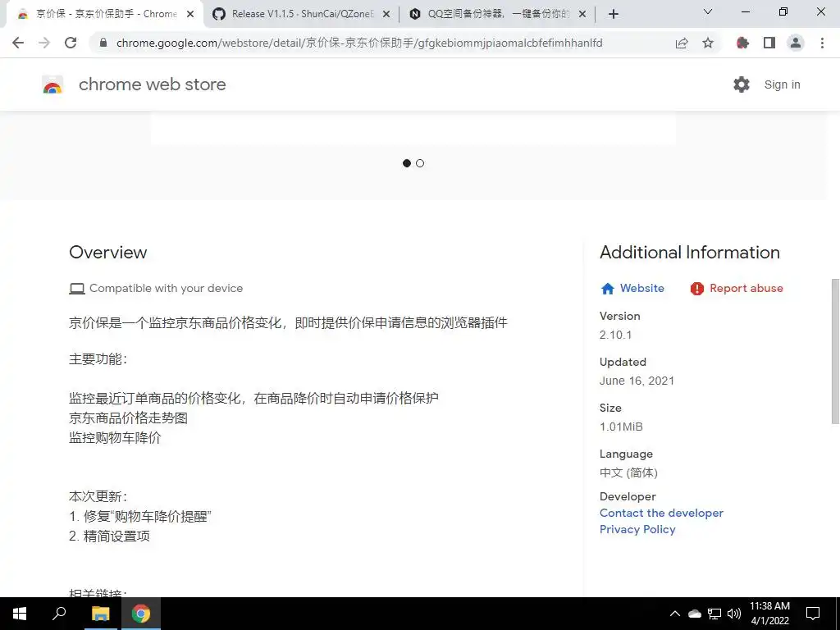Viewport: 840px width, 630px height.
Task: Click the home icon beside Website
Action: pyautogui.click(x=608, y=289)
